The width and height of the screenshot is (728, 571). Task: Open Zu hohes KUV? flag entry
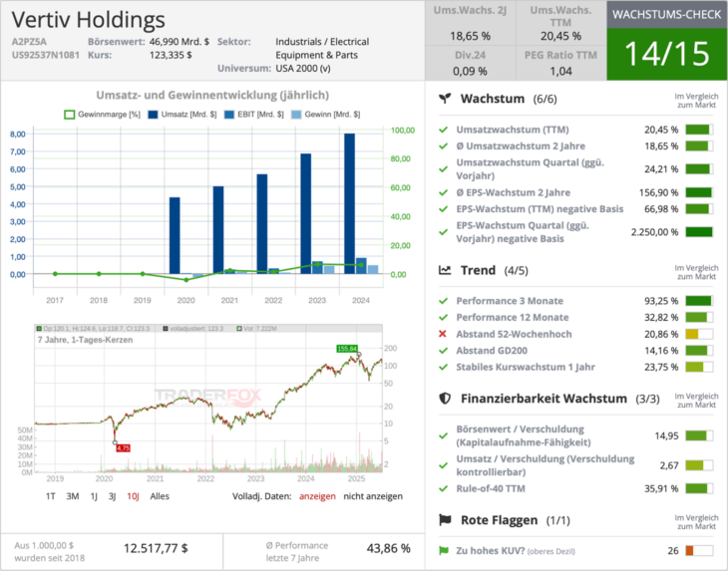tap(516, 551)
